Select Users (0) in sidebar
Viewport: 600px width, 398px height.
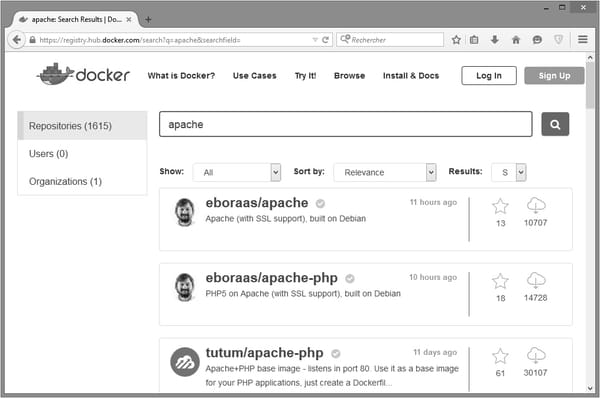pyautogui.click(x=82, y=153)
